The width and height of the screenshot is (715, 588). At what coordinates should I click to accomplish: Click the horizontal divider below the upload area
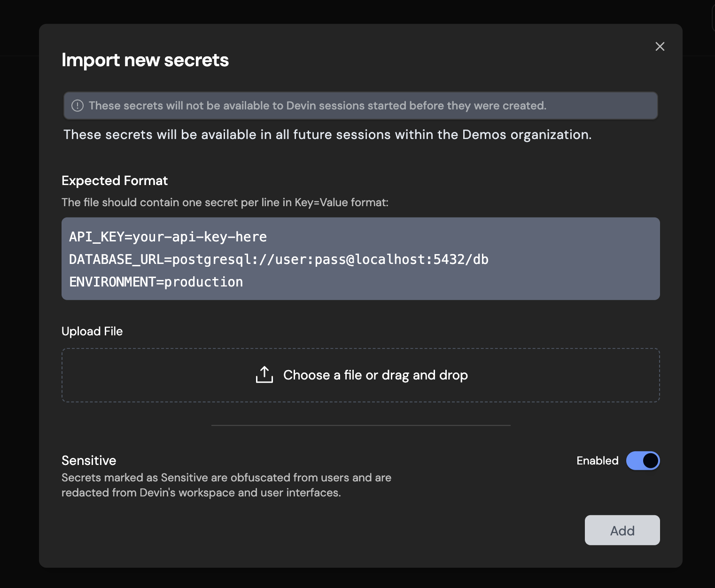tap(361, 426)
